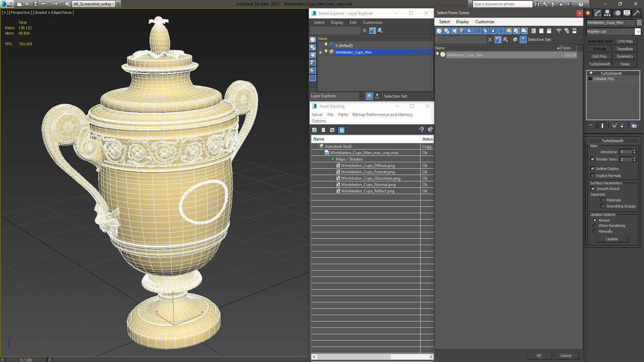
Task: Toggle TurboSmooth modifier lightbulb in stack
Action: click(591, 73)
